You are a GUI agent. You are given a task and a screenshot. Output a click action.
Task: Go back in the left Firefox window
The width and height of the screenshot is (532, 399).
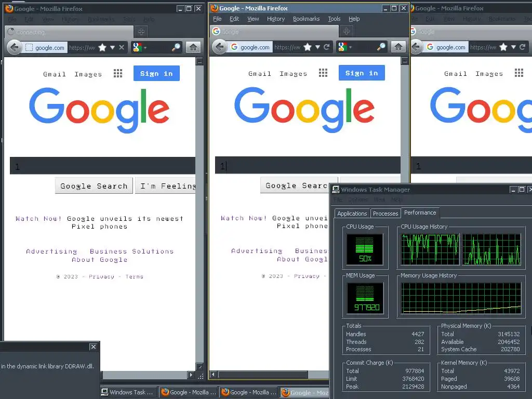[x=14, y=47]
